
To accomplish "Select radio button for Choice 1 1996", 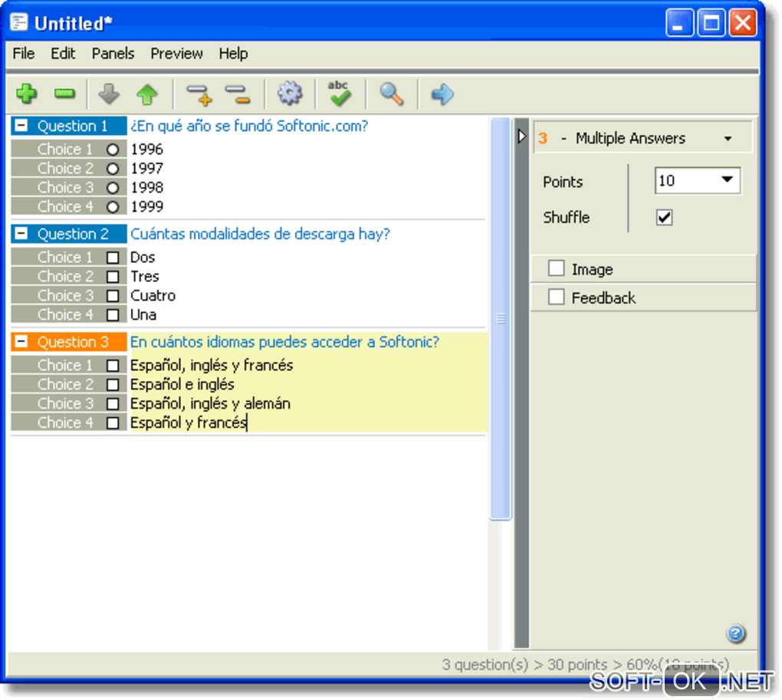I will pyautogui.click(x=113, y=149).
